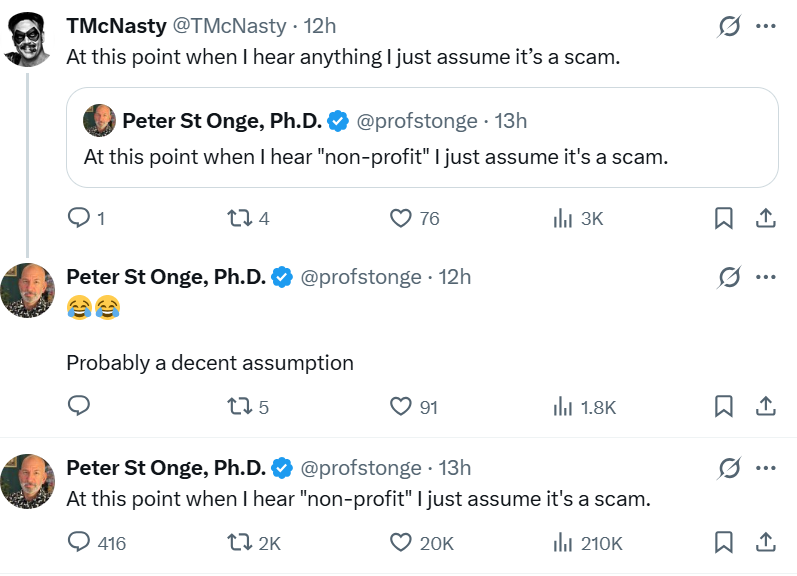Retweet TMcNasty's post with 4 reposts
This screenshot has width=797, height=576.
(x=239, y=217)
